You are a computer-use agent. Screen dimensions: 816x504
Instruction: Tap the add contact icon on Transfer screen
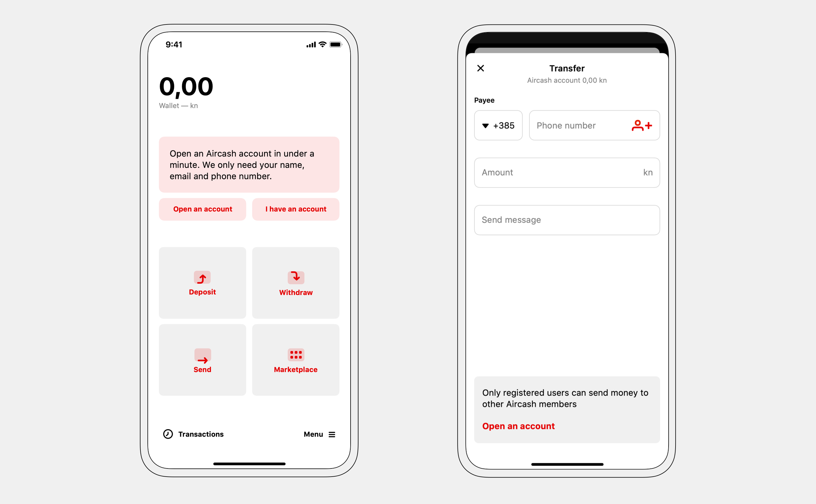(641, 125)
